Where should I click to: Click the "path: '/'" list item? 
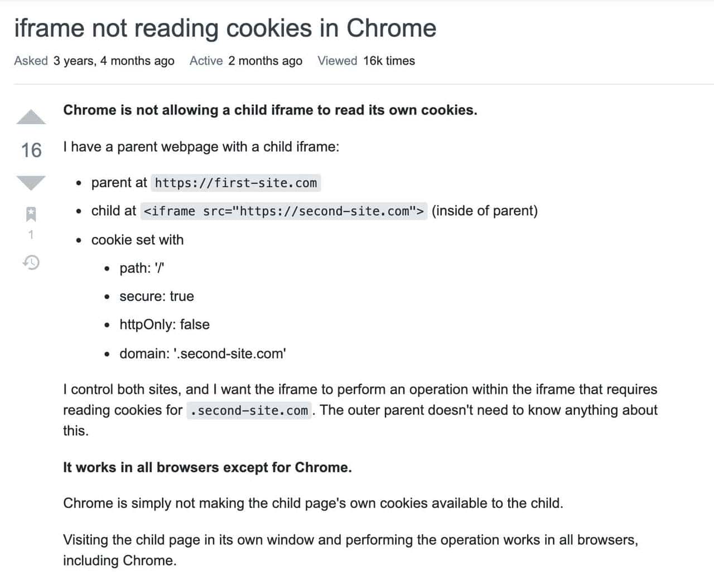[x=142, y=268]
